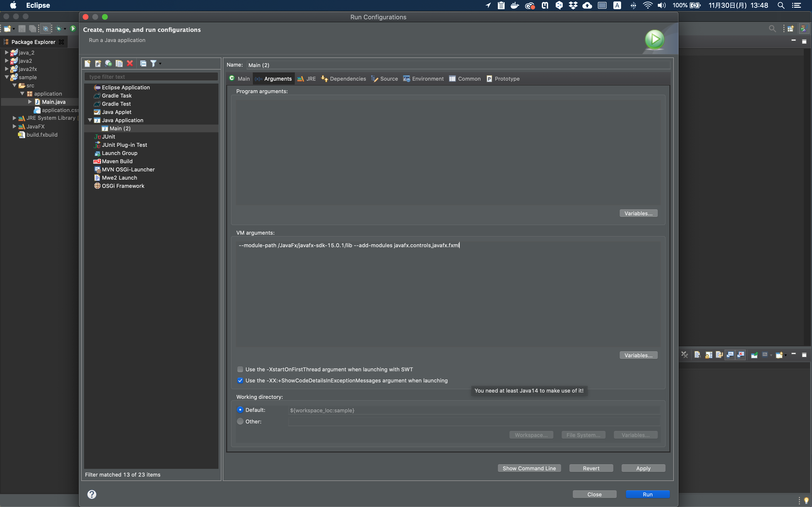Delete selected configuration with red X
The width and height of the screenshot is (812, 507).
pyautogui.click(x=130, y=63)
